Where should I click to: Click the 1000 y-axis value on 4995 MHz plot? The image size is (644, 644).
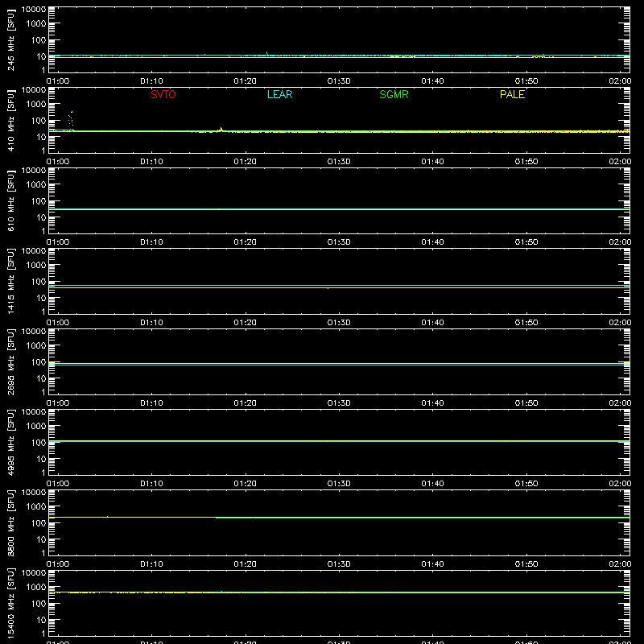[x=36, y=427]
